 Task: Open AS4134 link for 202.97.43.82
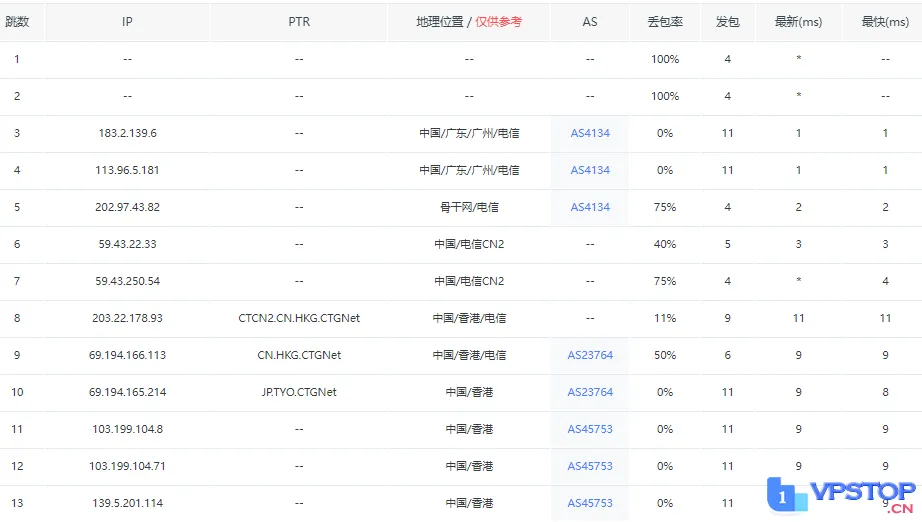click(590, 207)
